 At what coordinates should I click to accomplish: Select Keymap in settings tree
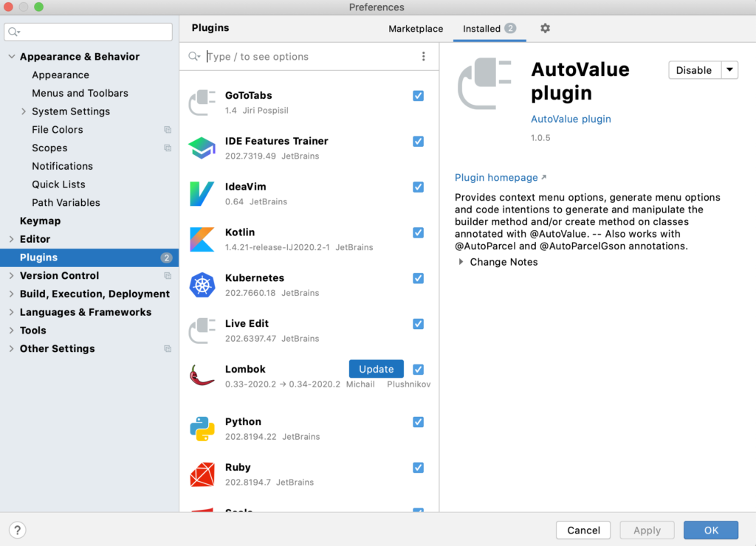pyautogui.click(x=40, y=221)
